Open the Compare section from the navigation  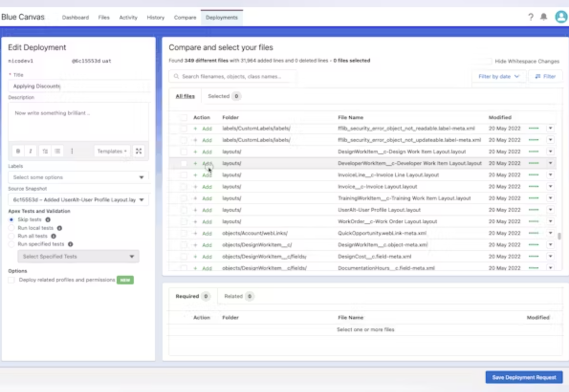click(x=185, y=17)
